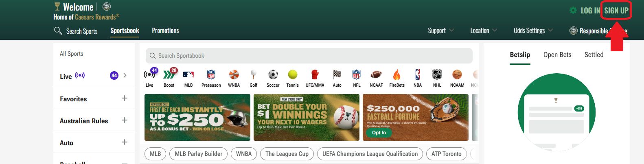
Task: Expand the Auto sport section
Action: tap(94, 142)
